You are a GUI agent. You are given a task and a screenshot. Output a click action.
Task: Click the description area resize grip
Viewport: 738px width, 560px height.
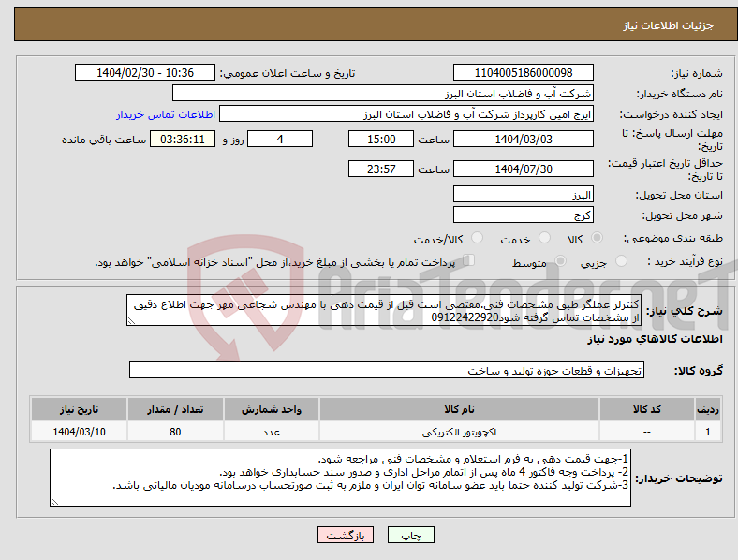pos(131,321)
